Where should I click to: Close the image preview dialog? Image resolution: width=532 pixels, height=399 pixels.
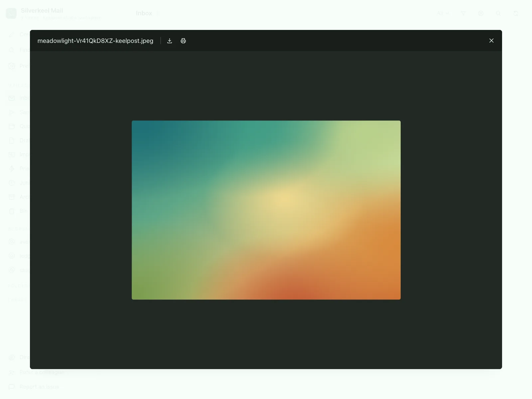click(x=491, y=41)
